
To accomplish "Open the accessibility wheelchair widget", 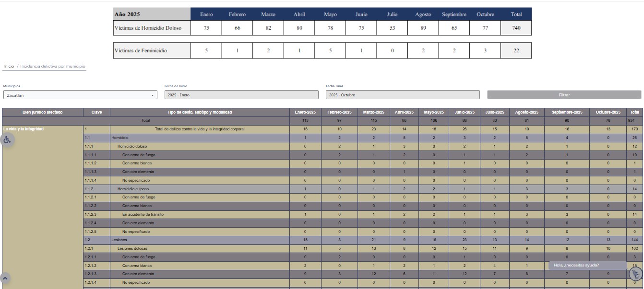I will pos(8,140).
